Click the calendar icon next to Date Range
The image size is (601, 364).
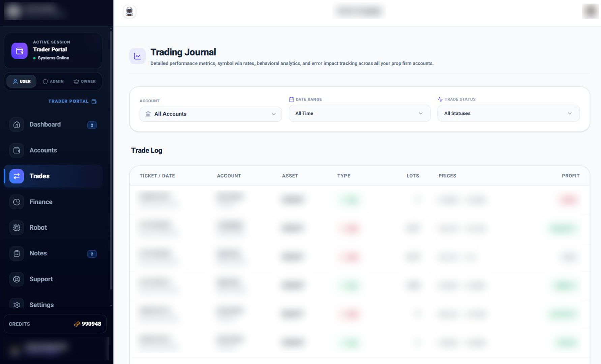pos(291,99)
